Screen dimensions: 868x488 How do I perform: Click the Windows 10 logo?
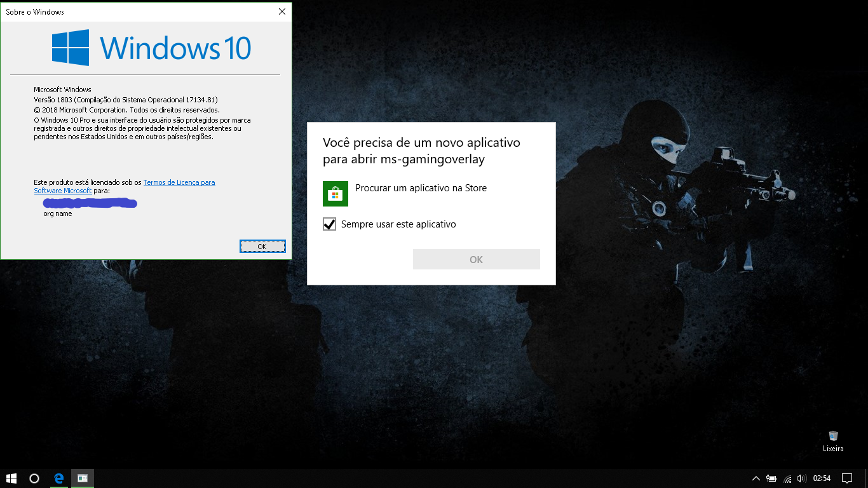151,48
